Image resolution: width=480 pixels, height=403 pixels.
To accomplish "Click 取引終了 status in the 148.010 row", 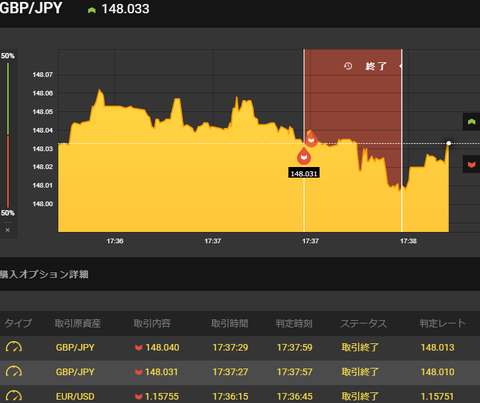I will pos(360,372).
